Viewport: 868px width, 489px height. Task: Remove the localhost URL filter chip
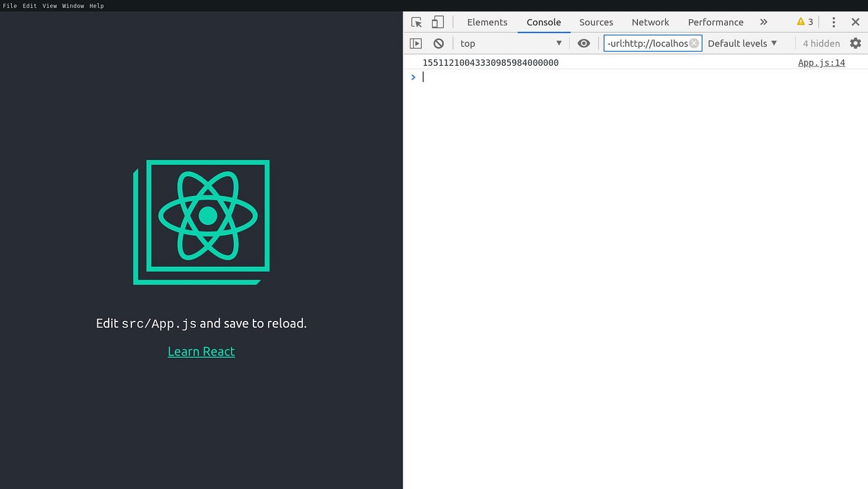pyautogui.click(x=693, y=43)
